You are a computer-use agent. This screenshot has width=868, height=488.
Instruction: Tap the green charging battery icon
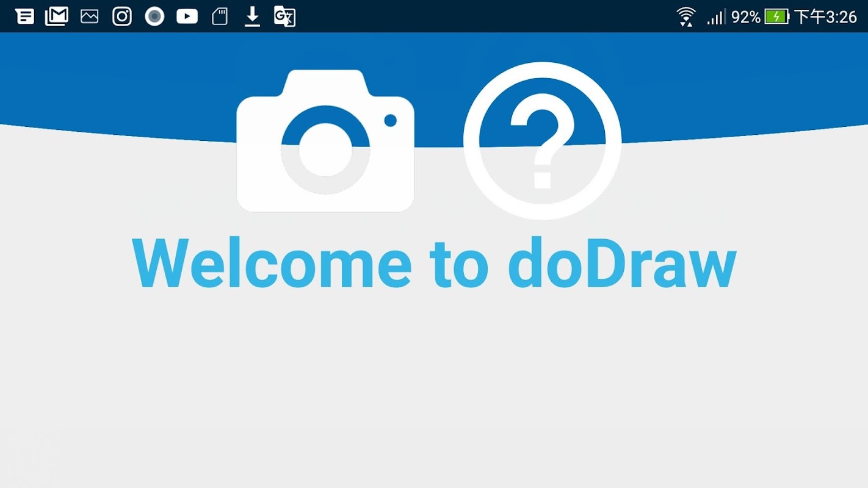click(777, 16)
